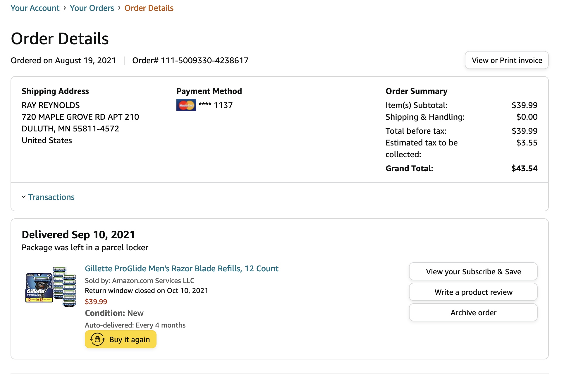Click the Mastercard card logo icon
The width and height of the screenshot is (588, 377).
tap(186, 105)
